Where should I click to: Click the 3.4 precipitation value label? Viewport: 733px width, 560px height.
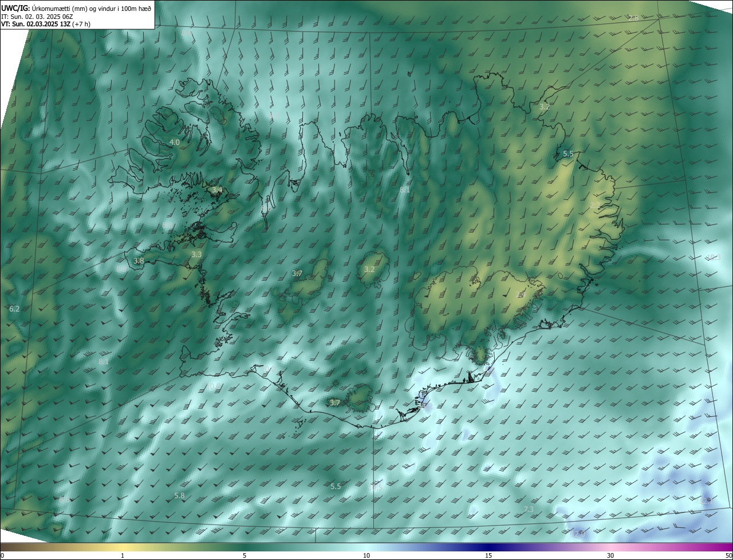pos(217,190)
